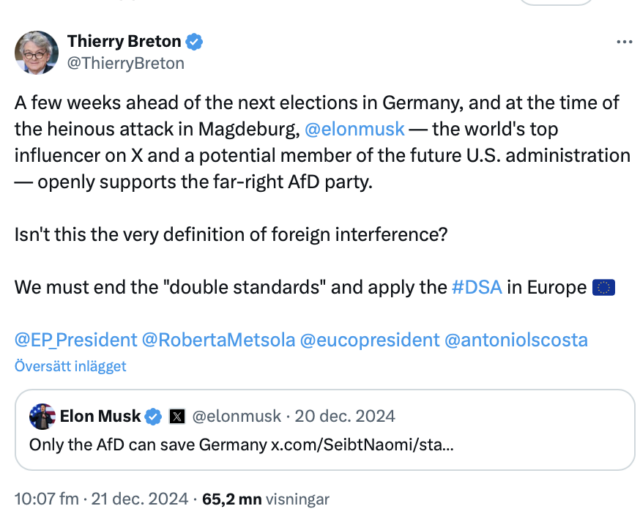Click the X logo badge beside Elon Musk
This screenshot has width=640, height=517.
coord(177,416)
